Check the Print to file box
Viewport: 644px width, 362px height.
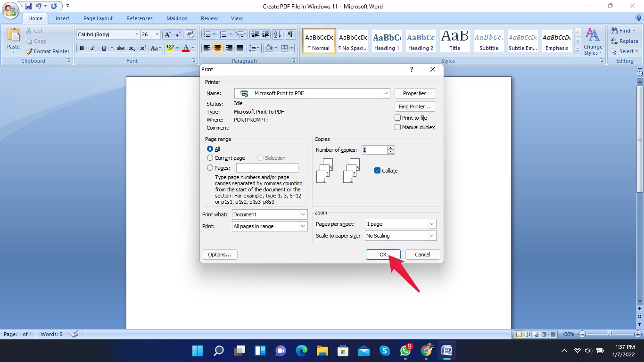pyautogui.click(x=398, y=118)
